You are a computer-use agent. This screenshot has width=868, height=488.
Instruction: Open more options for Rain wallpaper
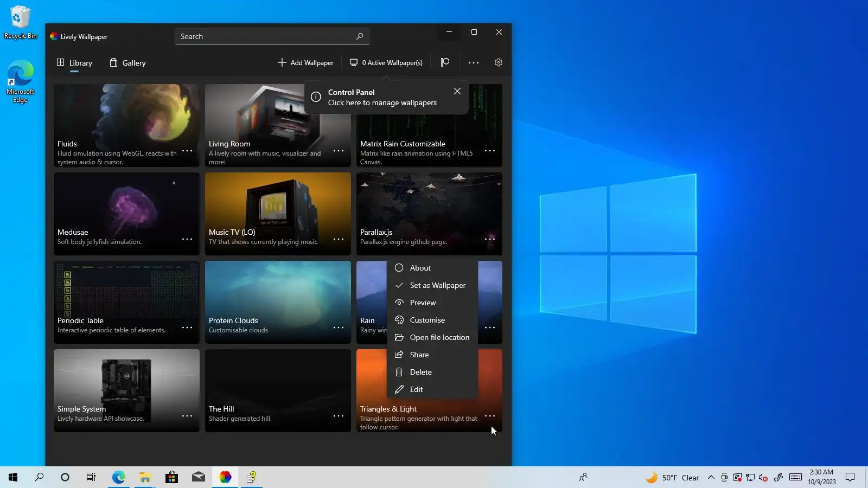pos(490,328)
